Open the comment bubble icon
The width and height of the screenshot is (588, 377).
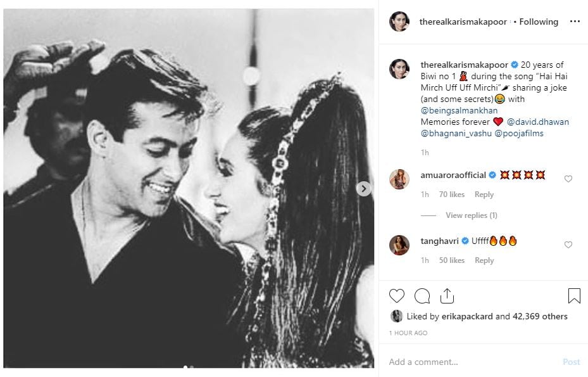(422, 296)
